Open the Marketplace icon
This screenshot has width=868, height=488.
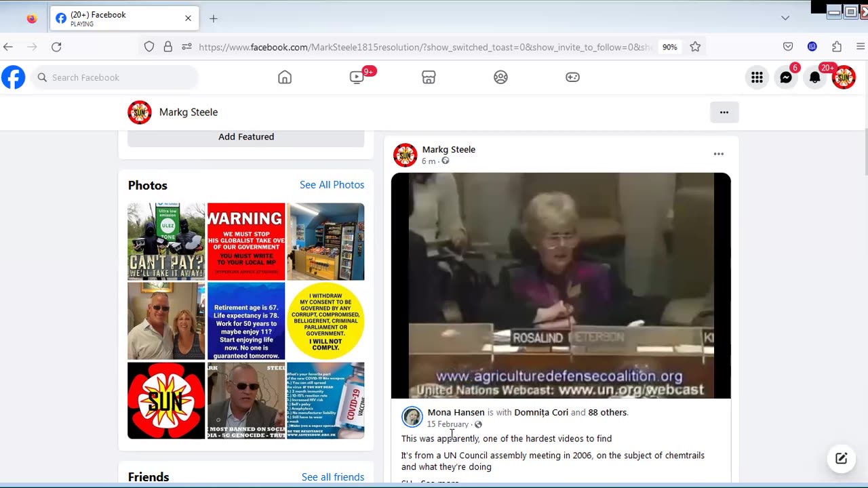429,77
